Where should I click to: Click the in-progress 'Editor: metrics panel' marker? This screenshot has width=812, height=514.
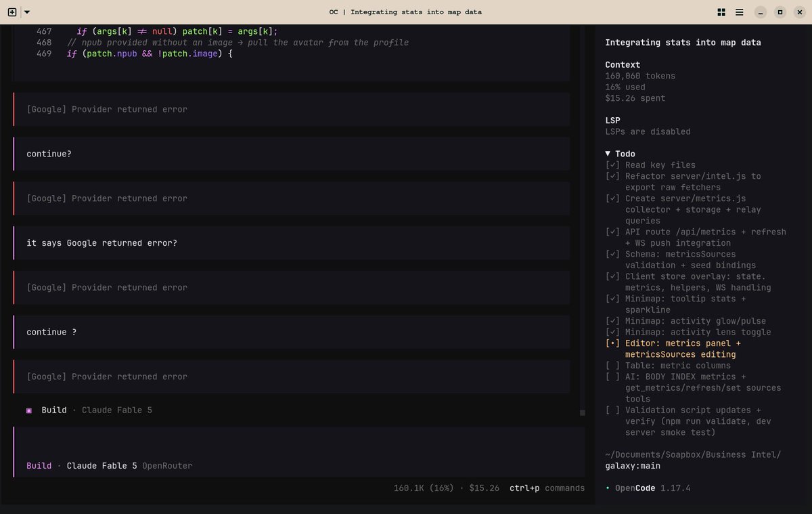[x=612, y=343]
